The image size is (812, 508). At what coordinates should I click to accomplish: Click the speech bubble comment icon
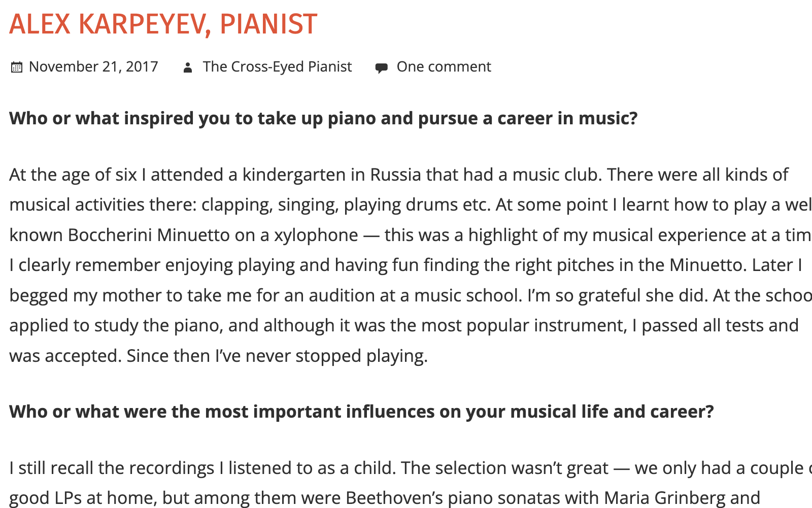click(x=382, y=67)
